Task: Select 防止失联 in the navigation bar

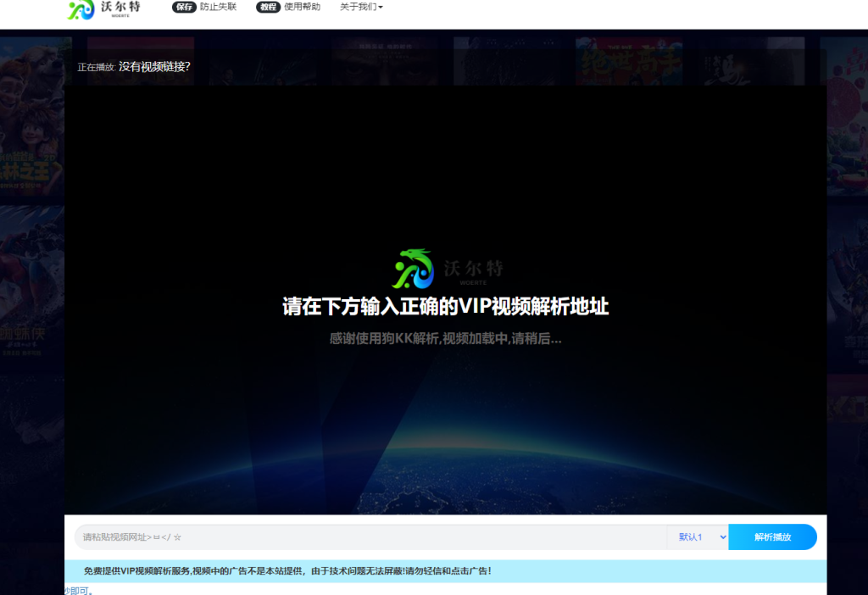Action: (x=217, y=7)
